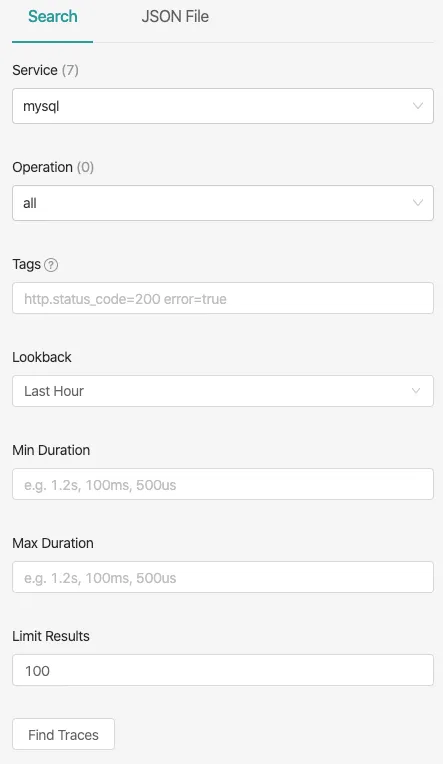Click the Tags label text

(26, 264)
